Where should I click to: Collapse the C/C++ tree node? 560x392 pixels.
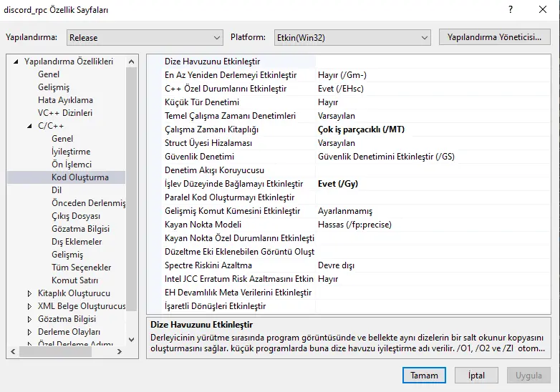29,126
